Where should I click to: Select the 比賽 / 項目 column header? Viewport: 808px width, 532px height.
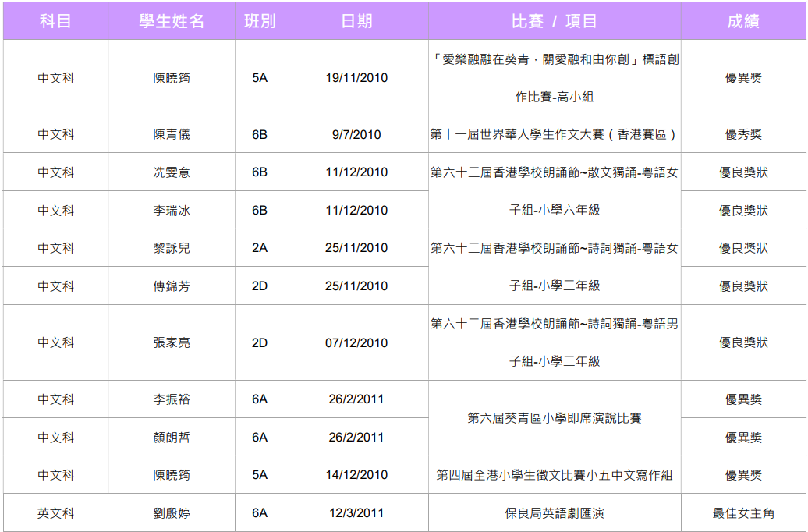pos(555,21)
